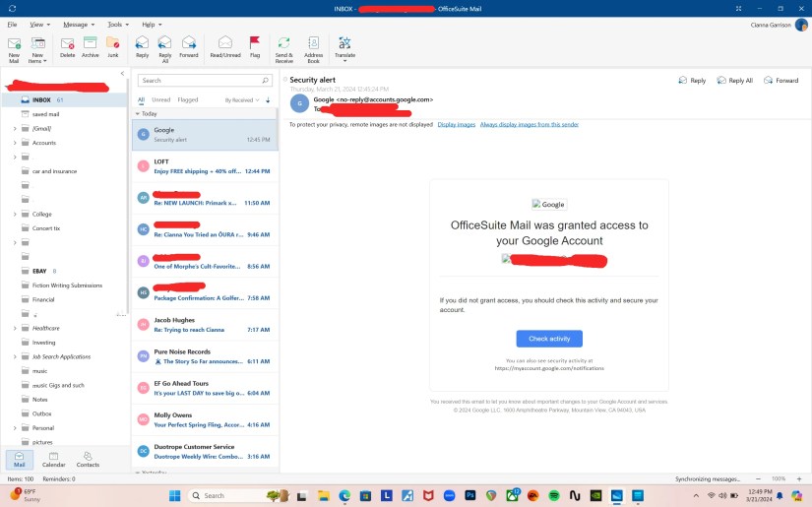Open the EF Go Ahead Tours email
The height and width of the screenshot is (507, 812).
coord(205,388)
